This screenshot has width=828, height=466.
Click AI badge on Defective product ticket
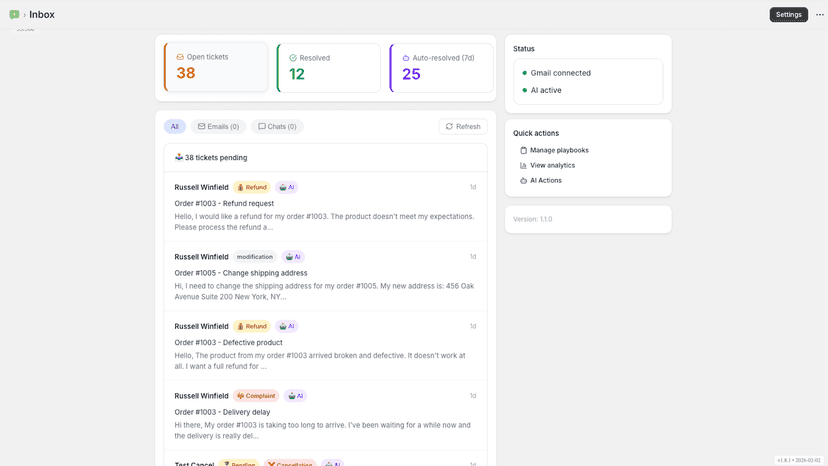coord(286,326)
